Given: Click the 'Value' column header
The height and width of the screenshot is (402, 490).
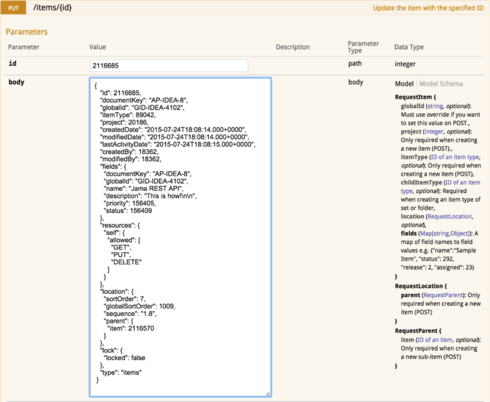Looking at the screenshot, I should coord(98,47).
